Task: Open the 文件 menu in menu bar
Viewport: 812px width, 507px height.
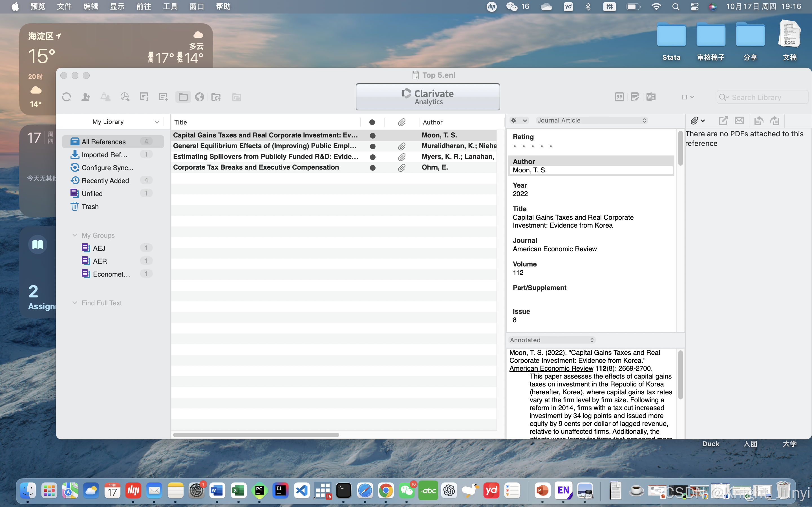Action: tap(64, 6)
